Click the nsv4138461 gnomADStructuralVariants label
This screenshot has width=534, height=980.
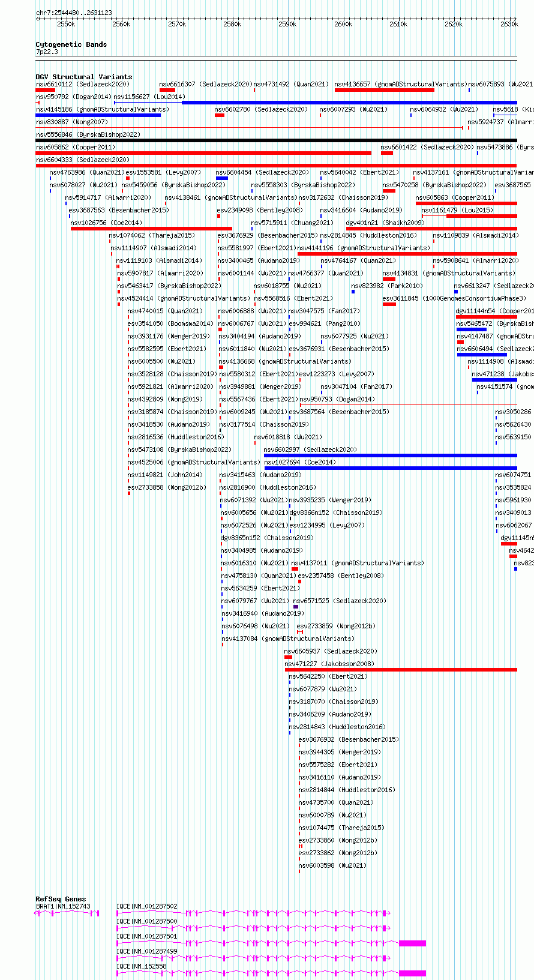[230, 197]
